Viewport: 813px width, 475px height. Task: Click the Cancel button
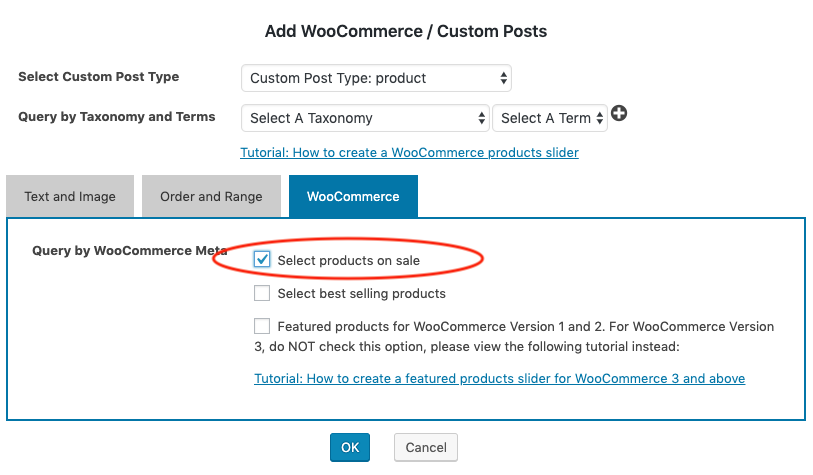[x=426, y=448]
